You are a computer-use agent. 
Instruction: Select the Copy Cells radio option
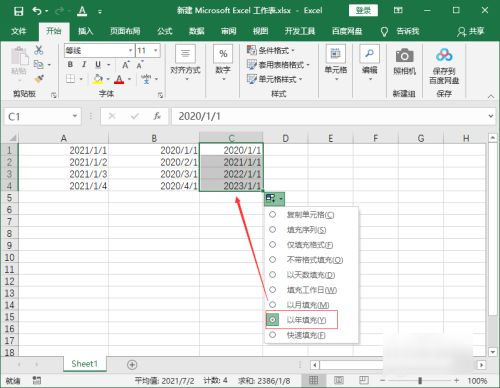click(x=272, y=214)
